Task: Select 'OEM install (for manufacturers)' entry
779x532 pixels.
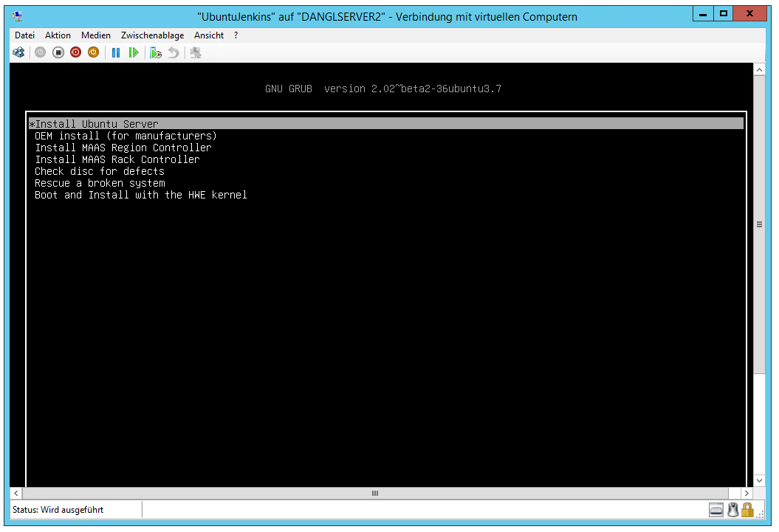Action: 126,136
